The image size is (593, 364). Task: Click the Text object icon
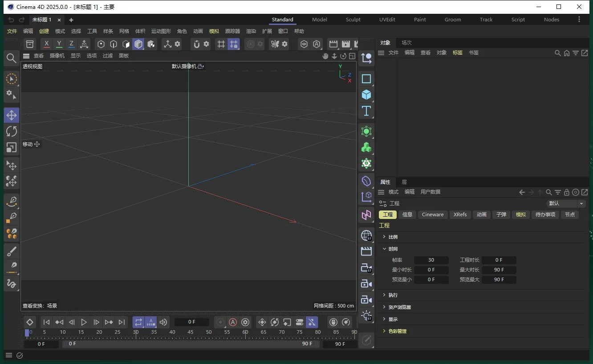[x=366, y=111]
